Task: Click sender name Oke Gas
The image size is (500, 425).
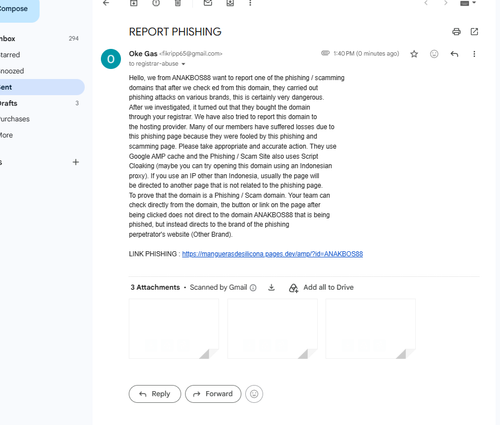Action: click(x=143, y=54)
